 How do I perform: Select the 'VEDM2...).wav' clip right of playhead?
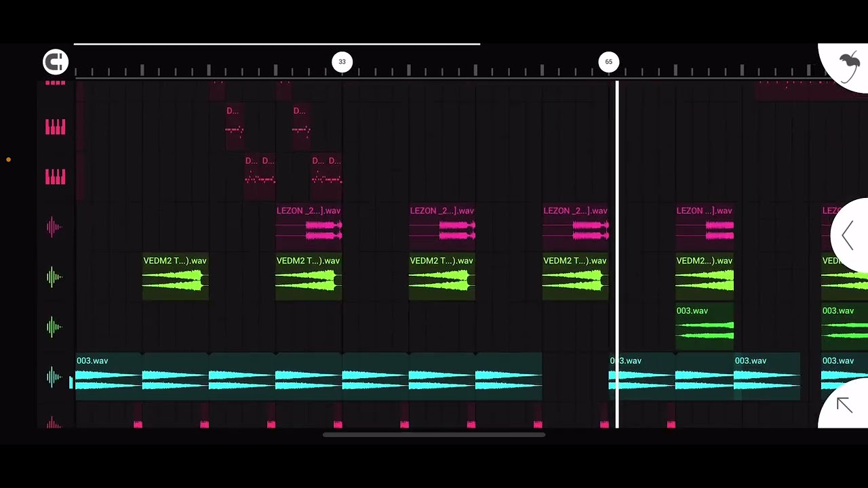[x=705, y=276]
